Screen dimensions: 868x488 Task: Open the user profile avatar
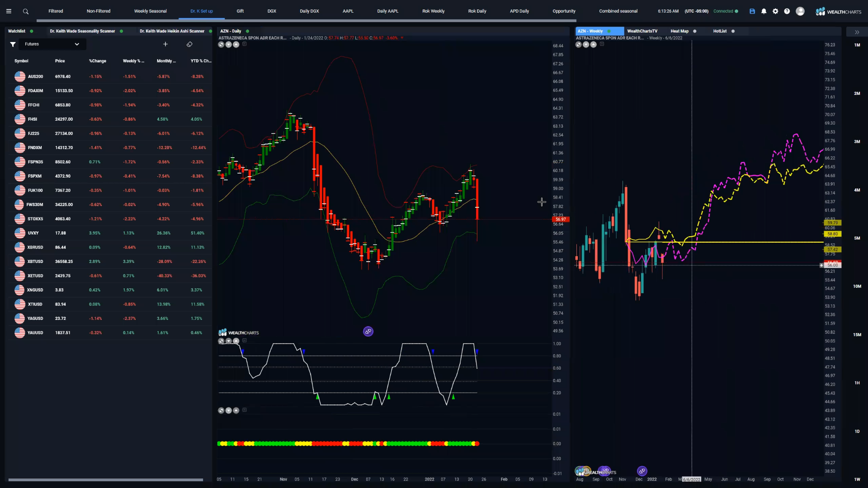coord(800,11)
